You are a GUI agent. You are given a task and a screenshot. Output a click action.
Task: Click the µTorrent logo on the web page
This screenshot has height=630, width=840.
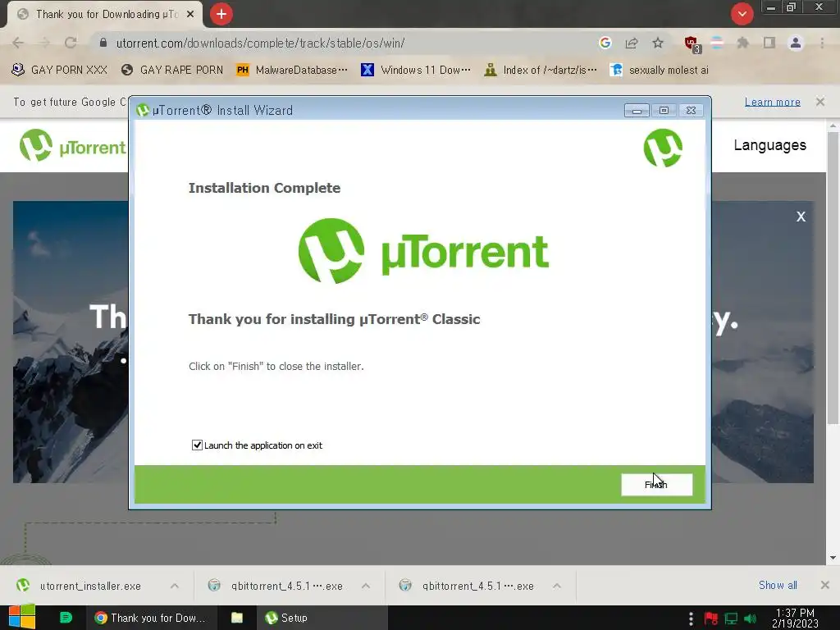(72, 146)
